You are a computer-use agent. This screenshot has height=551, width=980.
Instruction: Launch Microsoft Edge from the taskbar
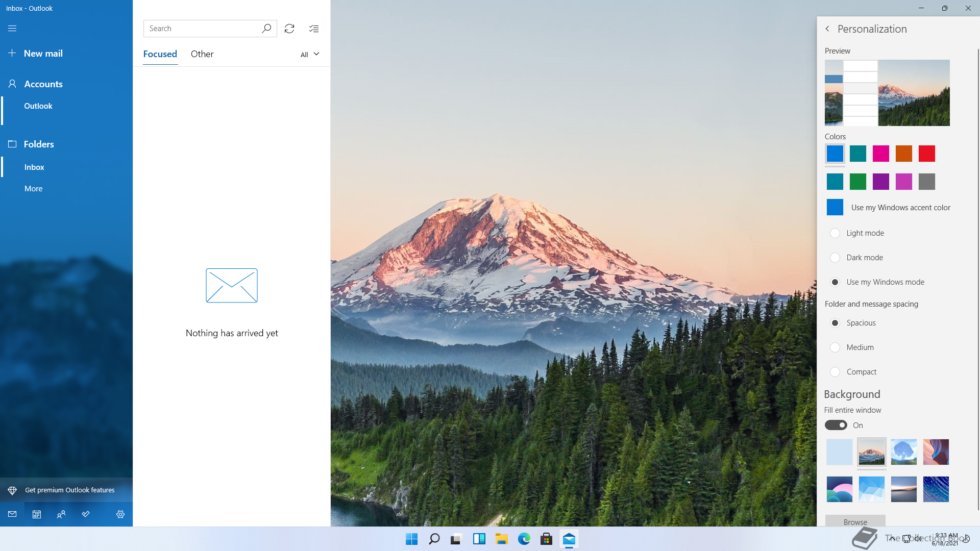point(524,539)
